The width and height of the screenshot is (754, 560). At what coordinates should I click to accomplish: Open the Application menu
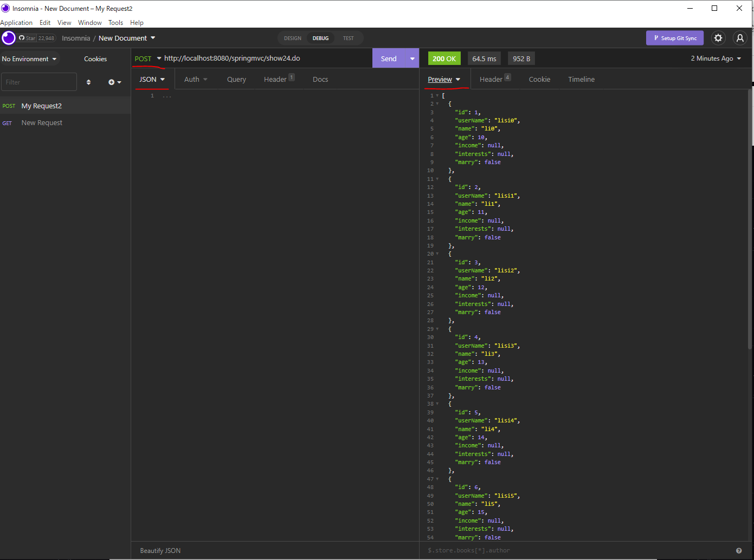tap(16, 23)
